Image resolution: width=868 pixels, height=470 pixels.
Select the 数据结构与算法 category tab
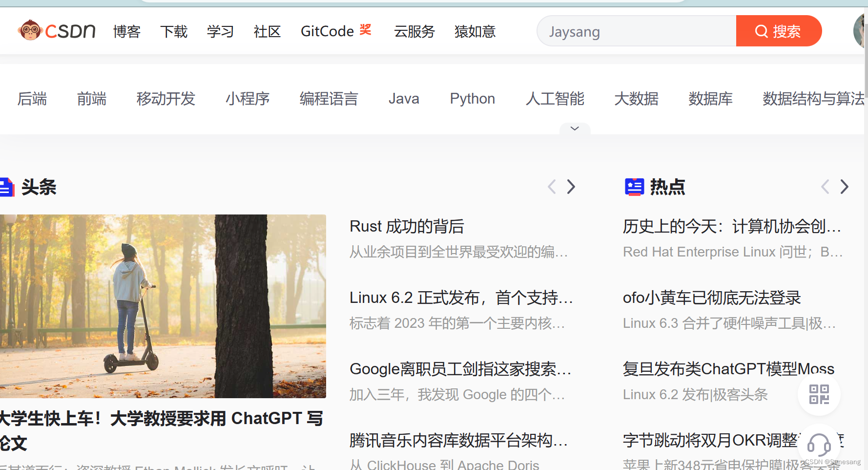click(813, 99)
